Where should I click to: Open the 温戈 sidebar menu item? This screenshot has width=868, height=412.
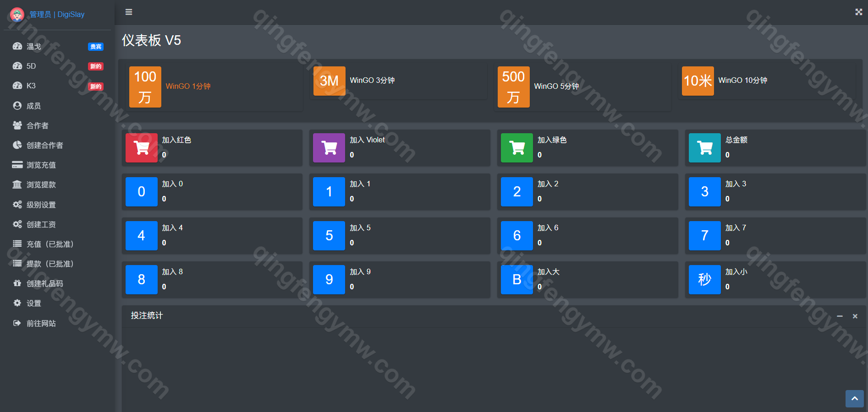[57, 46]
